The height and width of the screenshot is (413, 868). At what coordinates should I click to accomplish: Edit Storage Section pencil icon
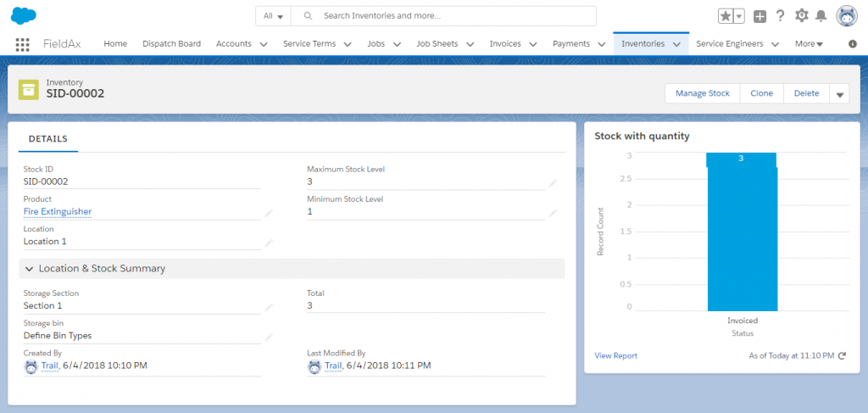pyautogui.click(x=269, y=307)
